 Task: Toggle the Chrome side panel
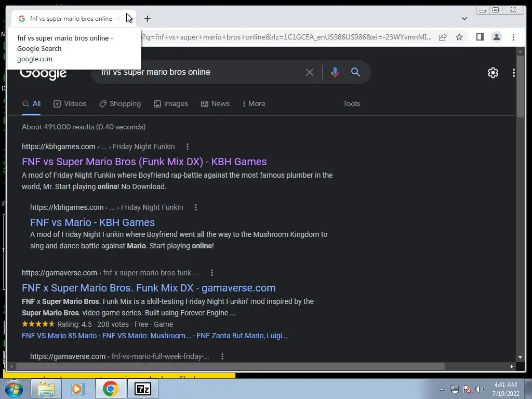tap(480, 37)
